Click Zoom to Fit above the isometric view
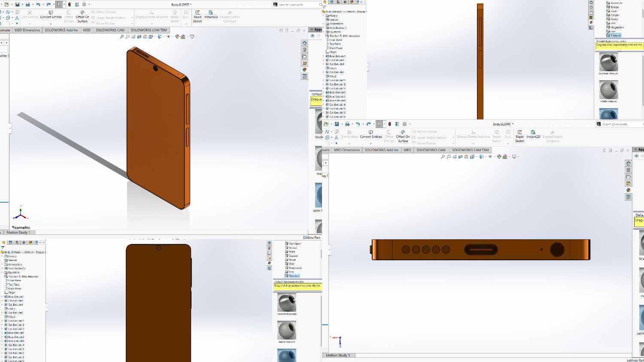Image resolution: width=644 pixels, height=362 pixels. [122, 37]
